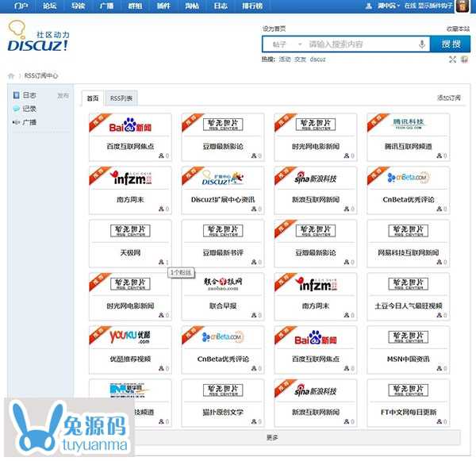476x461 pixels.
Task: Switch to the 首页 tab
Action: coord(93,98)
